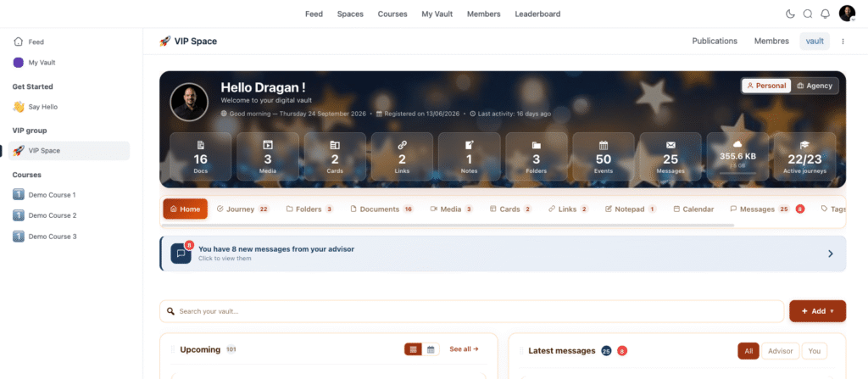Open the Notepad tab
Image resolution: width=868 pixels, height=379 pixels.
(631, 209)
